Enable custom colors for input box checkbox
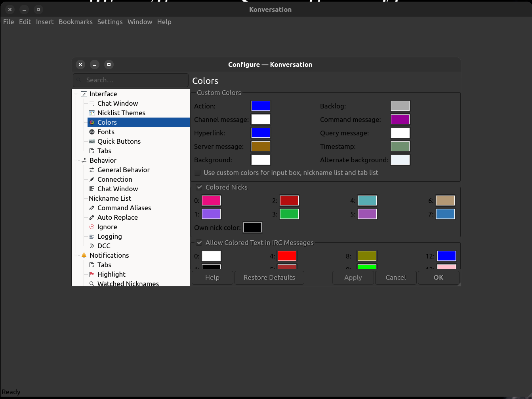The image size is (532, 399). [x=197, y=173]
